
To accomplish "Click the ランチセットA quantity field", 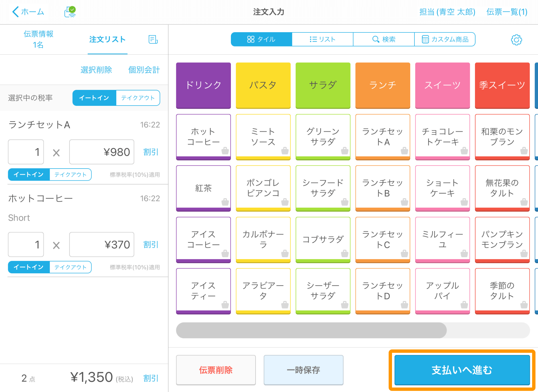I will tap(26, 152).
